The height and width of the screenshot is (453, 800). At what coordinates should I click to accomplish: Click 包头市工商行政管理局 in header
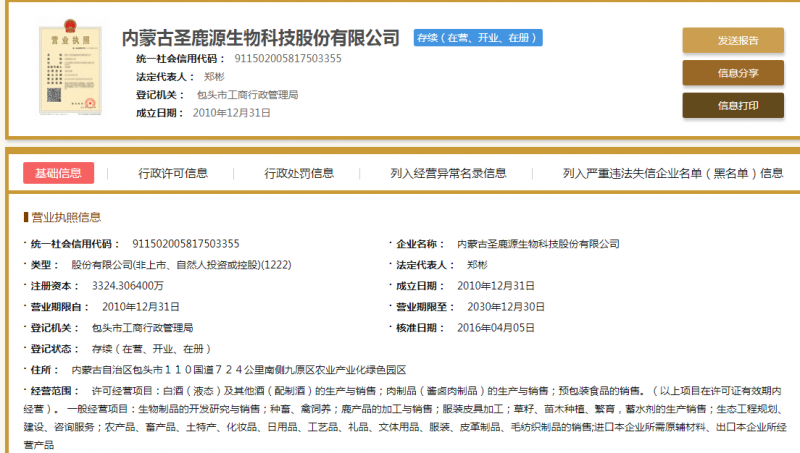(x=247, y=95)
